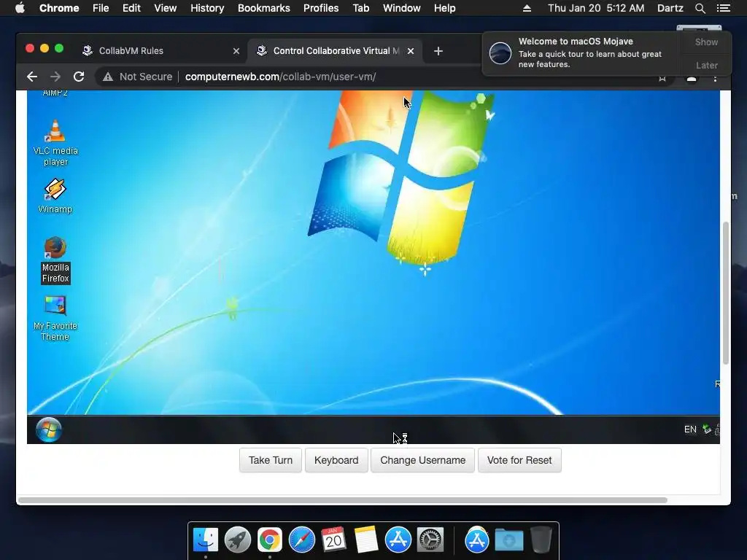Open Notification Center list icon
The height and width of the screenshot is (560, 747).
tap(723, 8)
